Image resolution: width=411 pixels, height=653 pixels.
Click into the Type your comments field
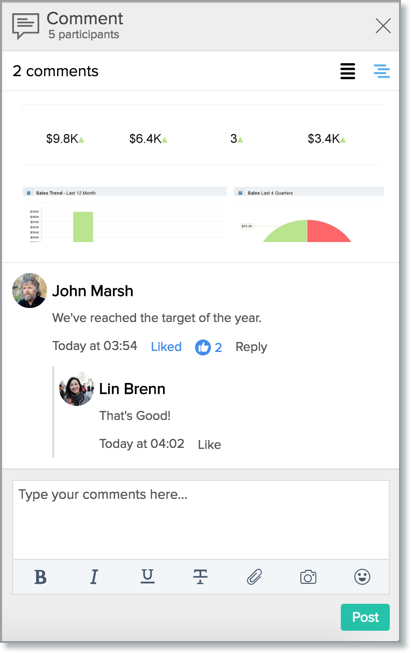[x=201, y=520]
